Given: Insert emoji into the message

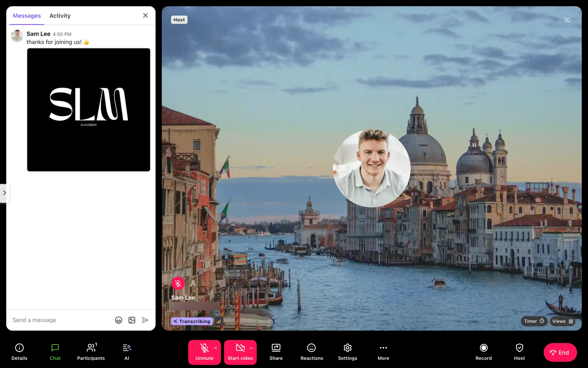Looking at the screenshot, I should (119, 320).
